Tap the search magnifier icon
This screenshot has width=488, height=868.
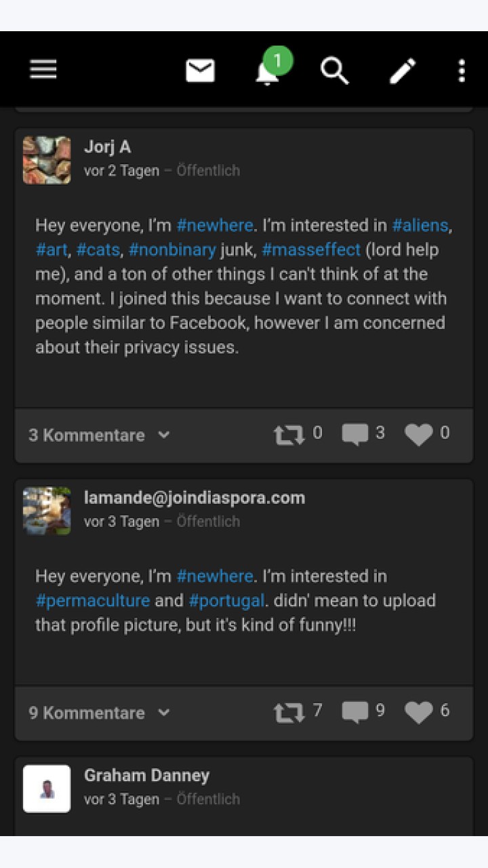(x=335, y=70)
